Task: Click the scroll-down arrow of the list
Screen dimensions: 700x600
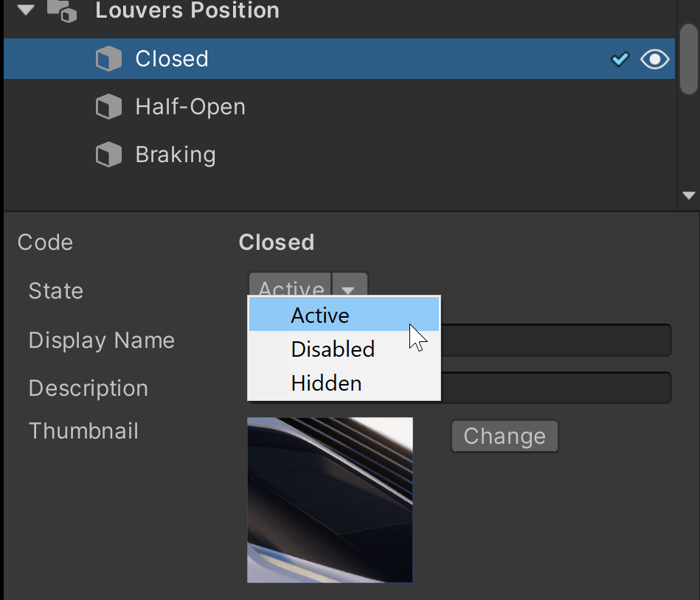Action: tap(689, 196)
